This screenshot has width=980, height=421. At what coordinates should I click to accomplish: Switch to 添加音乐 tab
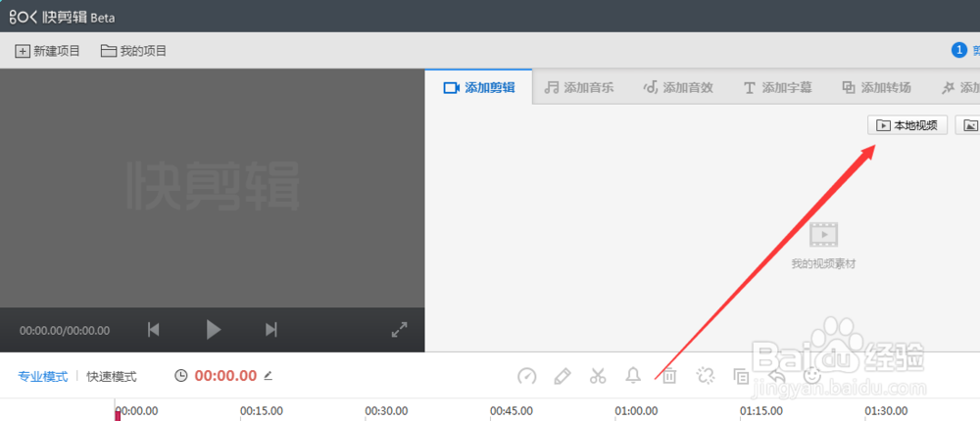click(579, 87)
